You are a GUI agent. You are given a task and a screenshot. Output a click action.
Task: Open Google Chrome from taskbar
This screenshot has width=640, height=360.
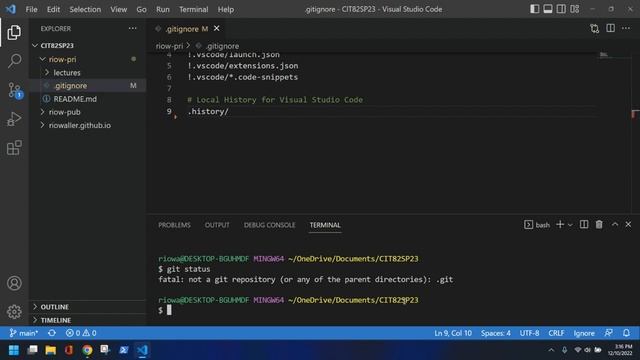pos(87,350)
